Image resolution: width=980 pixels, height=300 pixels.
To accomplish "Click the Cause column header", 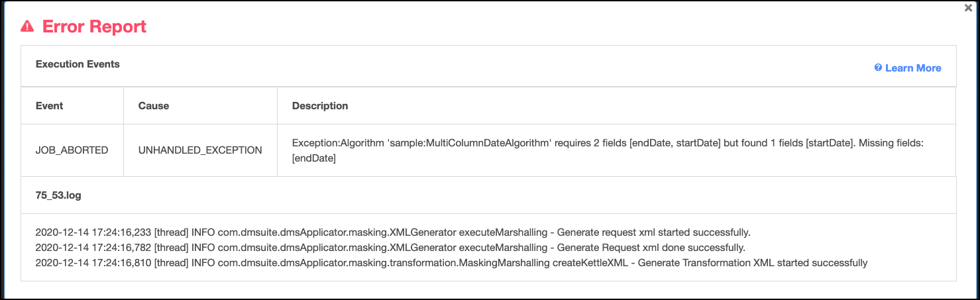I will pos(154,106).
